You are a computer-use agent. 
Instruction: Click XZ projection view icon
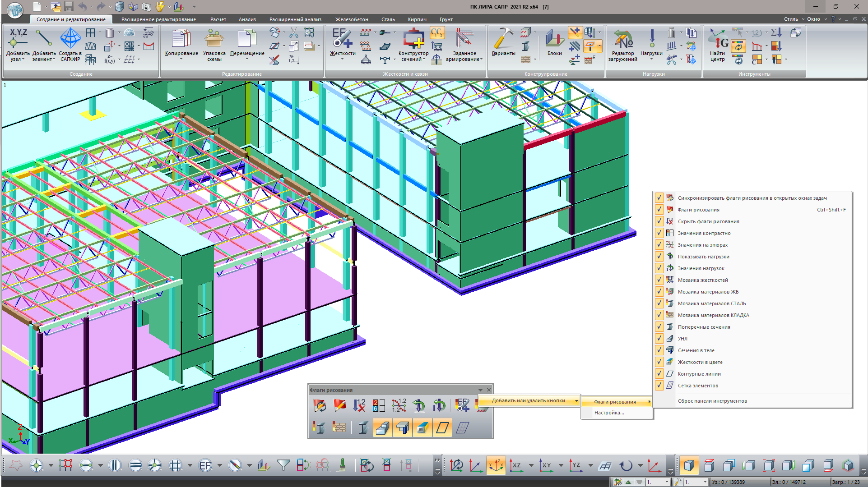[516, 465]
